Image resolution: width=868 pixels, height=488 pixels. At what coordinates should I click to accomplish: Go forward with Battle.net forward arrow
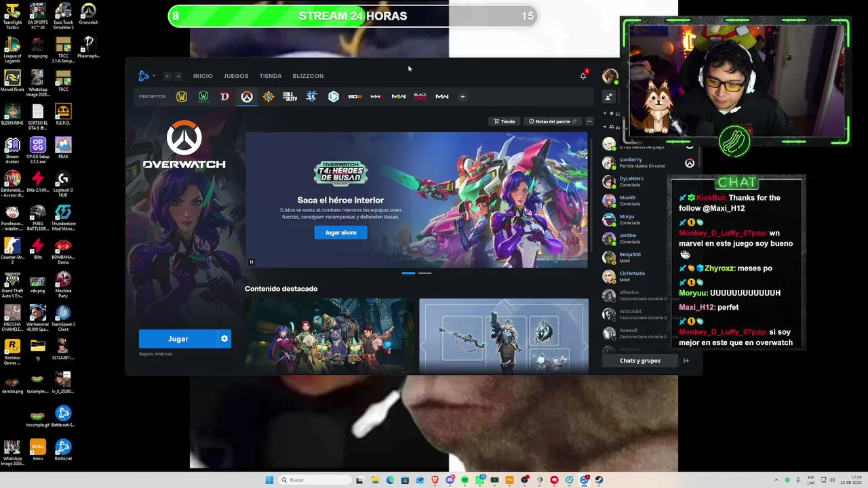pyautogui.click(x=178, y=76)
